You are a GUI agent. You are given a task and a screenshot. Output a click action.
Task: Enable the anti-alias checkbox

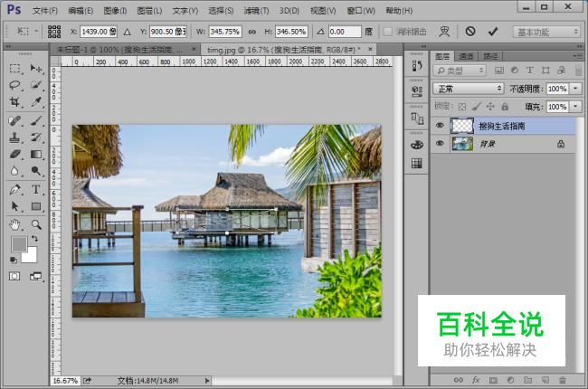coord(387,32)
